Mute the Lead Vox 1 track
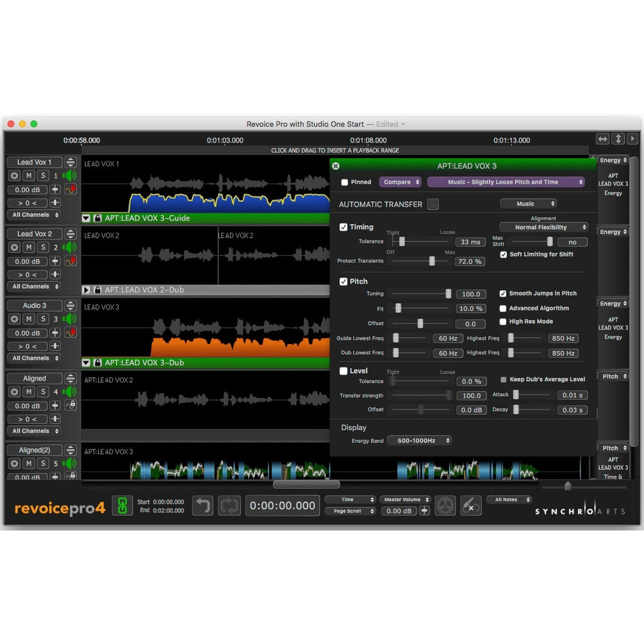Viewport: 644px width, 644px height. click(x=29, y=176)
